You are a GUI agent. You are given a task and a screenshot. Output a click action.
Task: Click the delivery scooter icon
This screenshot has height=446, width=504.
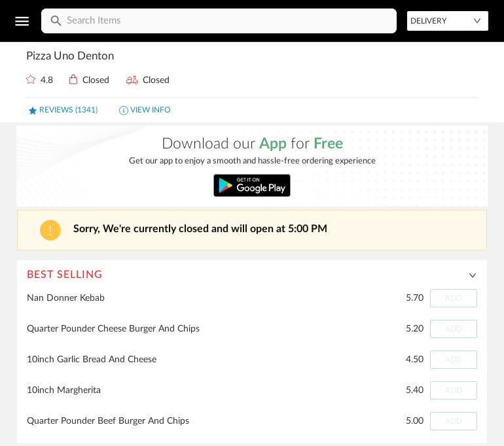132,80
